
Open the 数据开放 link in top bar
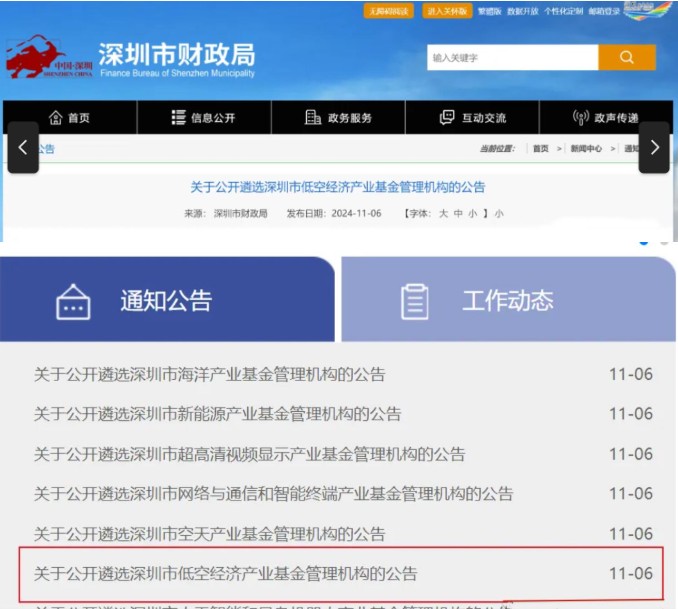(x=522, y=11)
